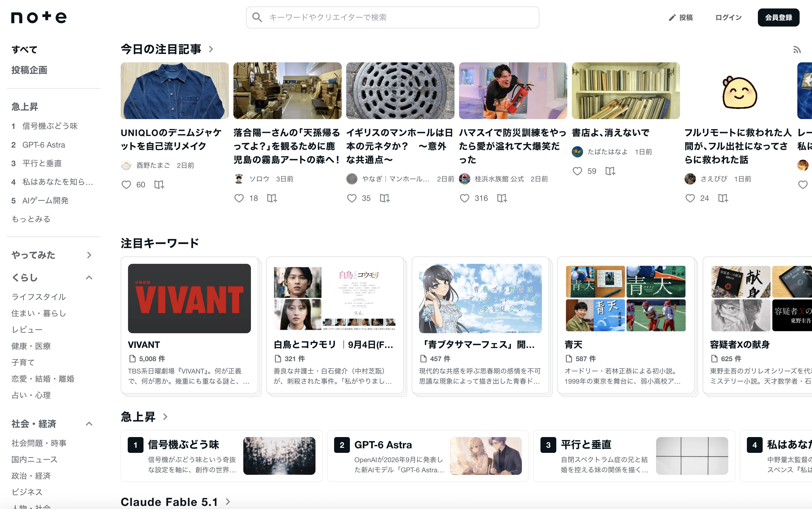Like the イギリスのマンホール article
812x509 pixels.
(x=352, y=198)
